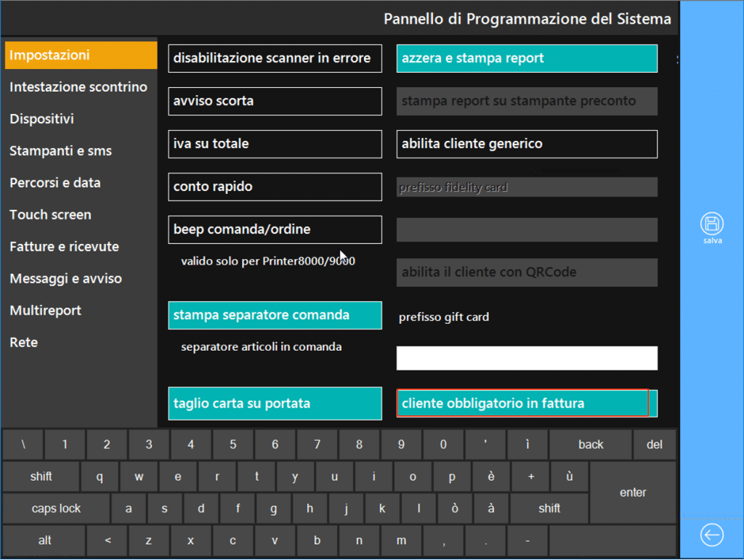Tap the + key

point(531,476)
